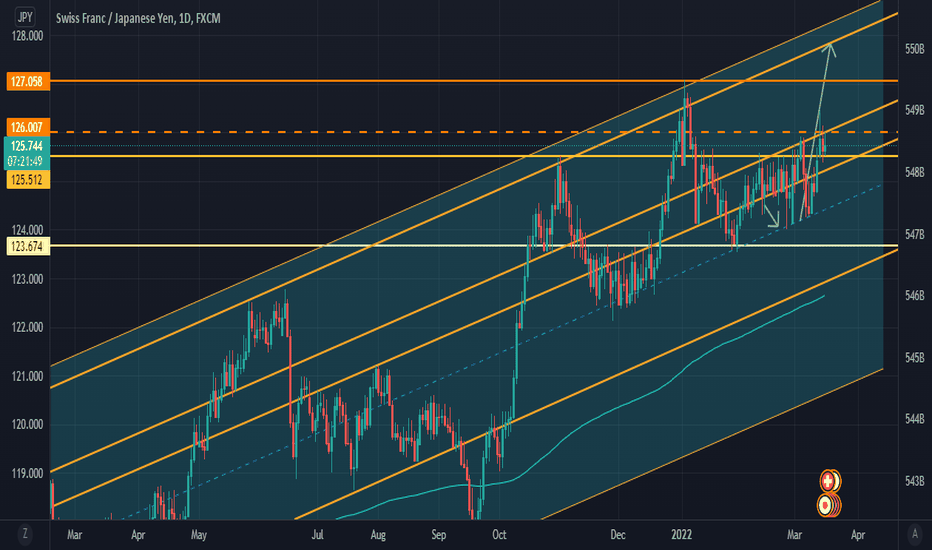
Task: Click the 120.000 price axis tick
Action: click(x=27, y=425)
